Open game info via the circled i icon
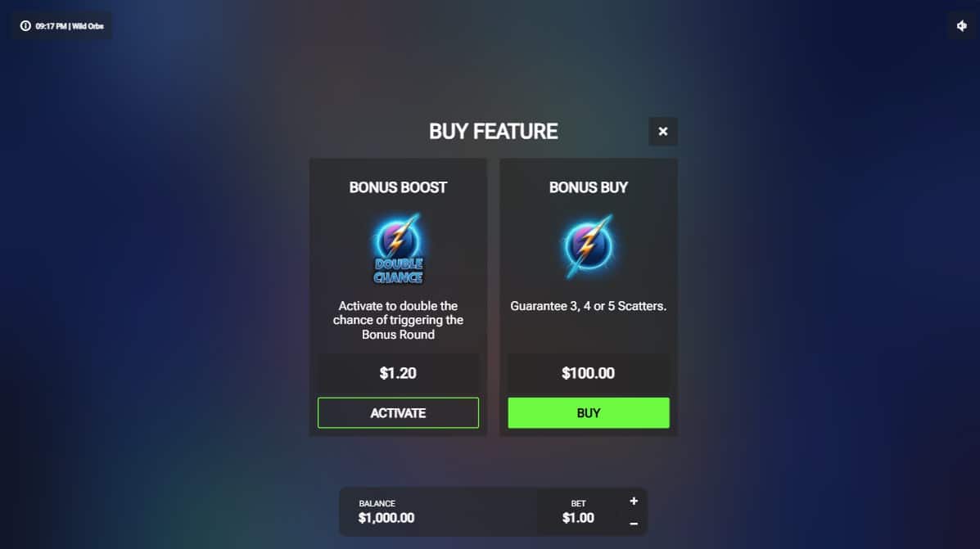 pos(25,26)
